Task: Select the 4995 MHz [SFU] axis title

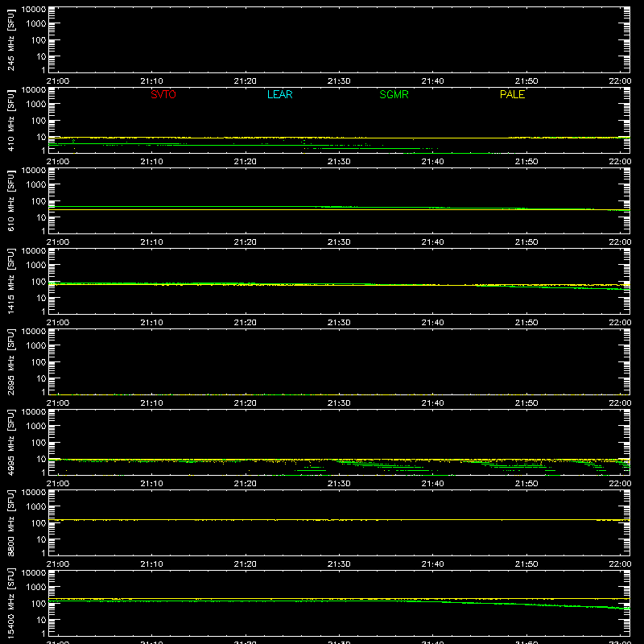Action: tap(10, 442)
